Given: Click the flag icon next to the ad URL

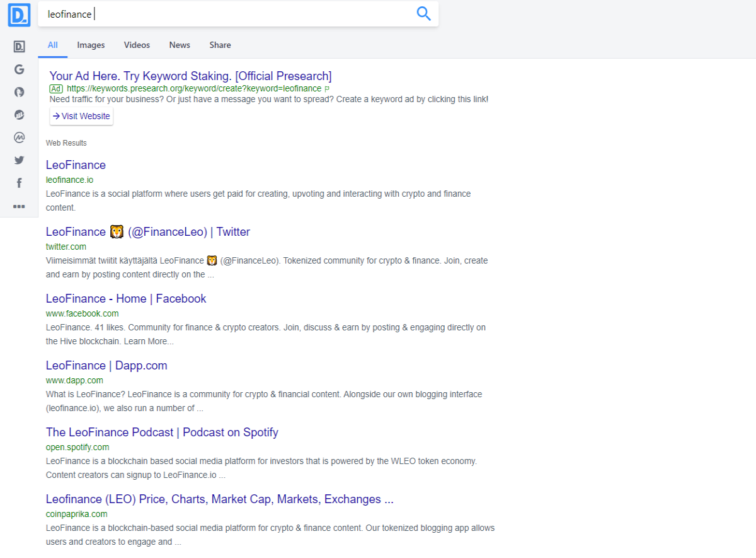Looking at the screenshot, I should [327, 89].
